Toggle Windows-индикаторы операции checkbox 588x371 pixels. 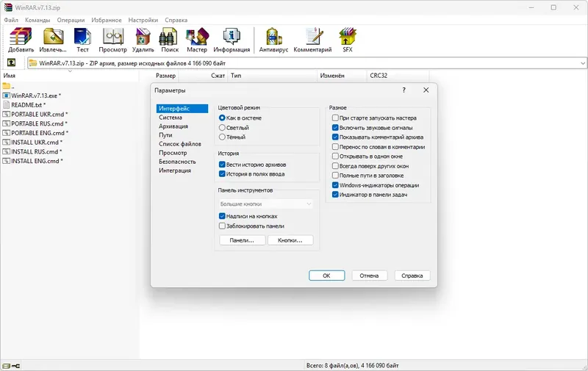(335, 185)
